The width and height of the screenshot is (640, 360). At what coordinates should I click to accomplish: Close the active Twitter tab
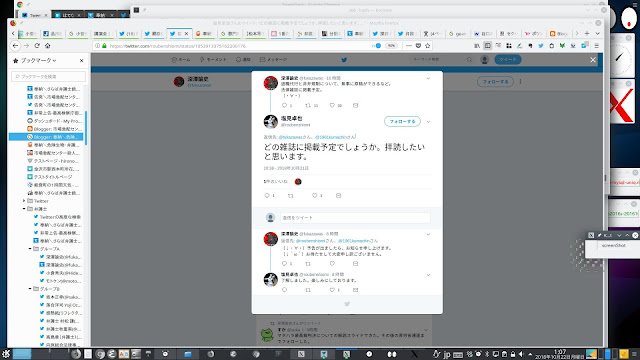[x=187, y=33]
